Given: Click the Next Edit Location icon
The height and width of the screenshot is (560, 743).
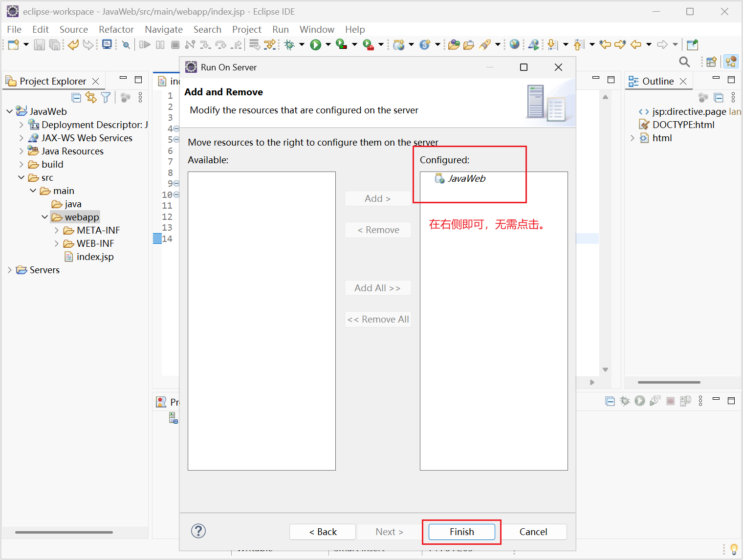Looking at the screenshot, I should click(621, 45).
